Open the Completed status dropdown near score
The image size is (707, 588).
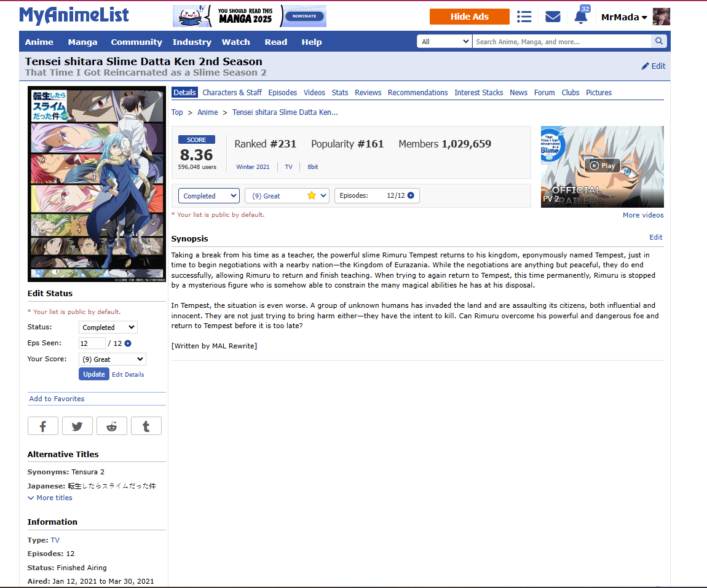pyautogui.click(x=209, y=196)
